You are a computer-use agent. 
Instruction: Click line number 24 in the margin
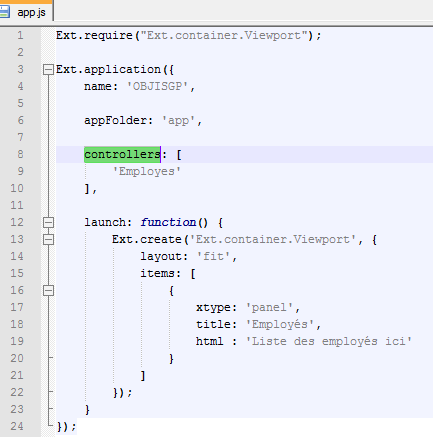point(17,426)
